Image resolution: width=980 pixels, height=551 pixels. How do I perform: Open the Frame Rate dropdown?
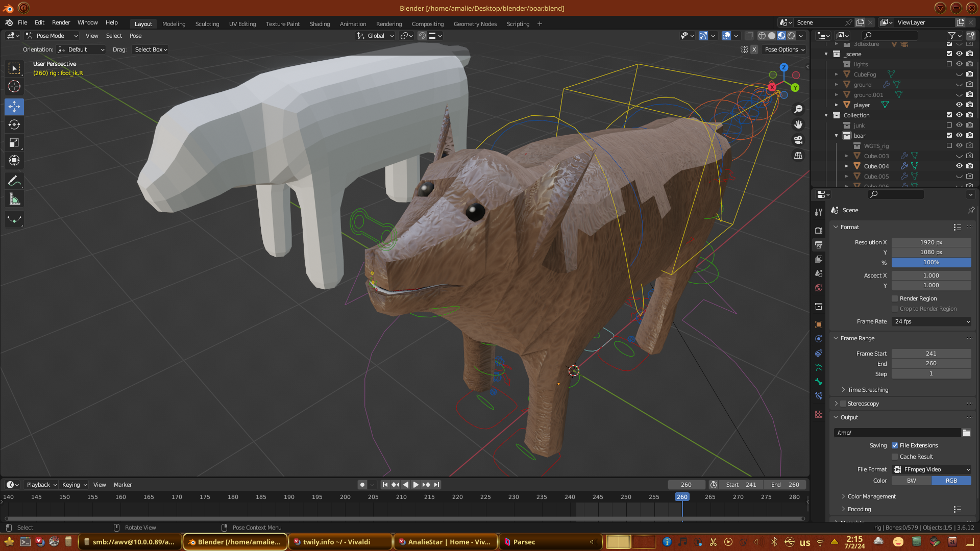pyautogui.click(x=931, y=321)
